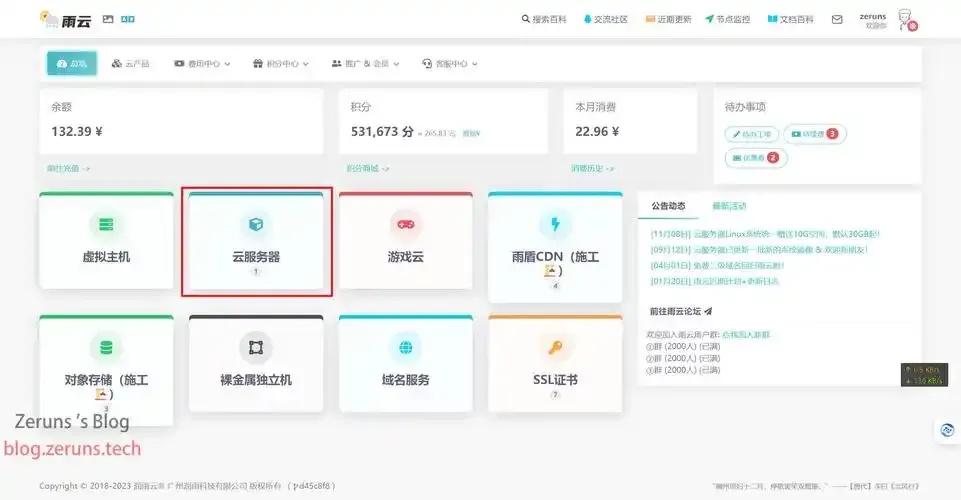
Task: Click the balance value 132.39 ¥
Action: point(77,131)
